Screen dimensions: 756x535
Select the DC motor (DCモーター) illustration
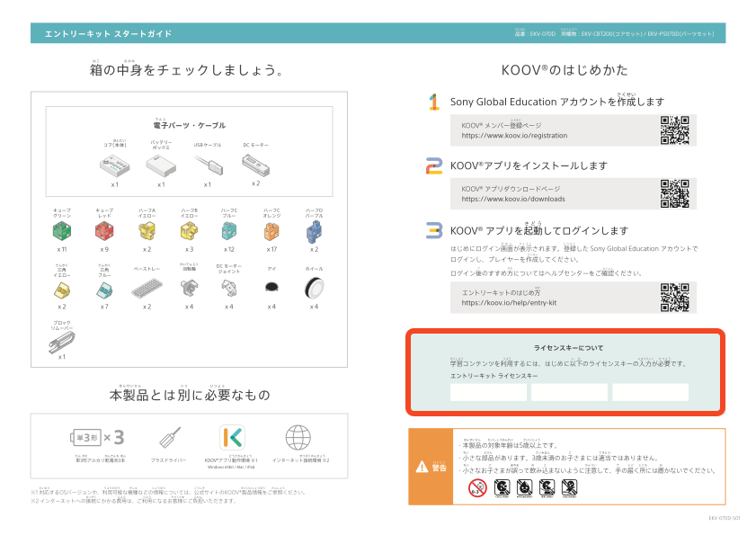coord(256,165)
